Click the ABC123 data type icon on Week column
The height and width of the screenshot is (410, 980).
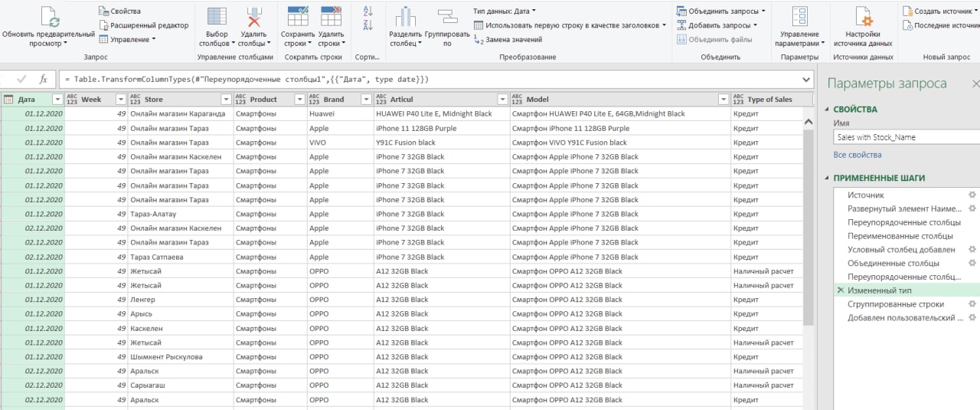pyautogui.click(x=73, y=99)
